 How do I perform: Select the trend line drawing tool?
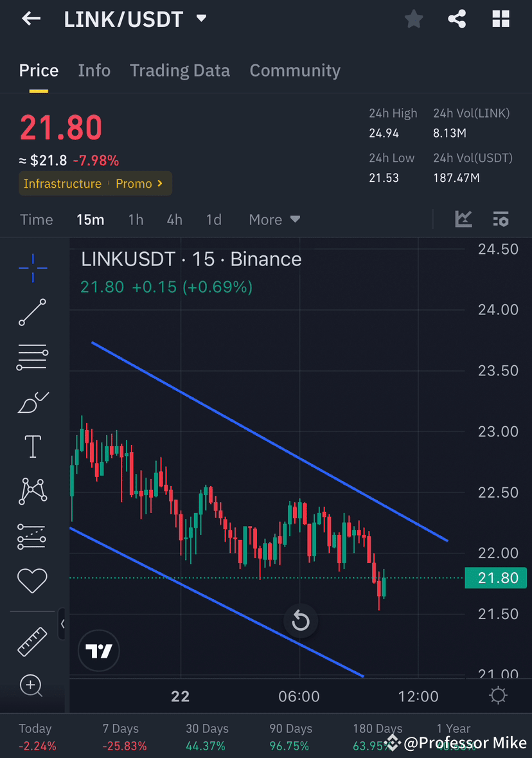click(31, 313)
